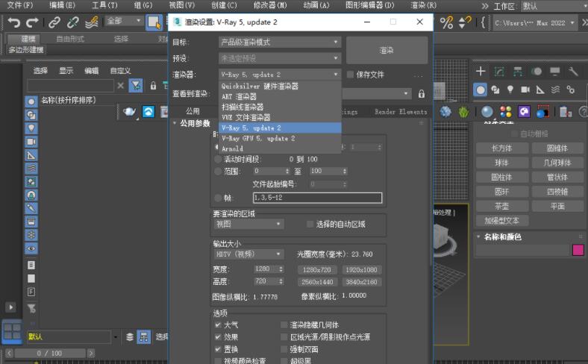Switch to the Render Elements tab
588x364 pixels.
[x=401, y=112]
